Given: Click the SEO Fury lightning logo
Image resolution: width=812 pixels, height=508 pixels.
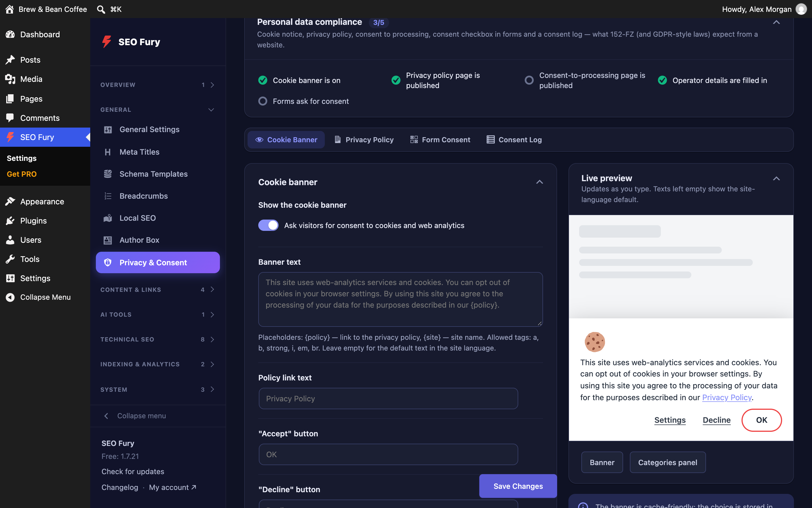Looking at the screenshot, I should coord(107,42).
